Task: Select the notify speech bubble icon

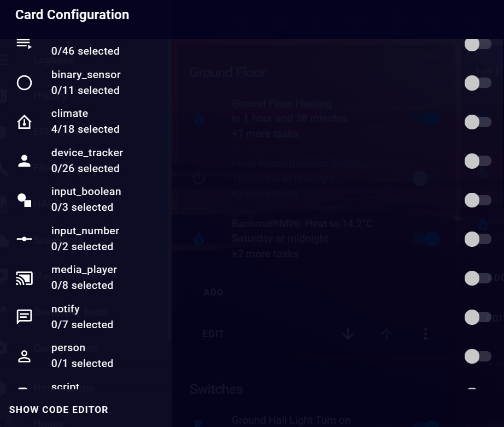Action: pos(24,317)
